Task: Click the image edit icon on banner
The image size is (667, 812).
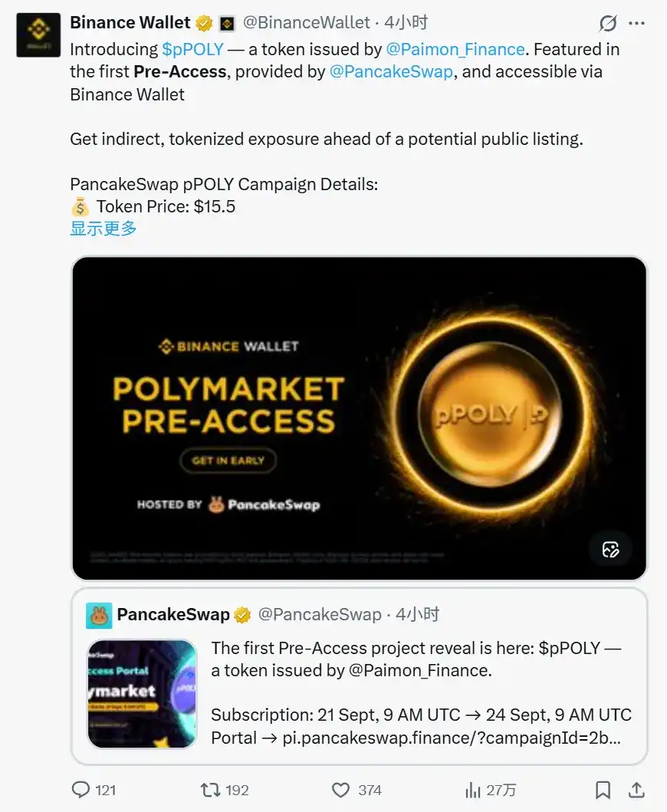Action: [x=610, y=550]
